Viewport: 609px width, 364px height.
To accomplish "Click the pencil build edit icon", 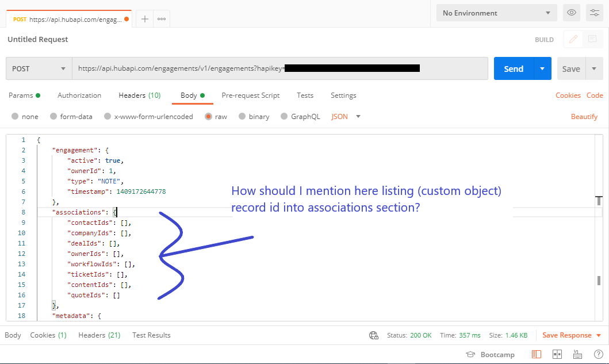I will (573, 39).
